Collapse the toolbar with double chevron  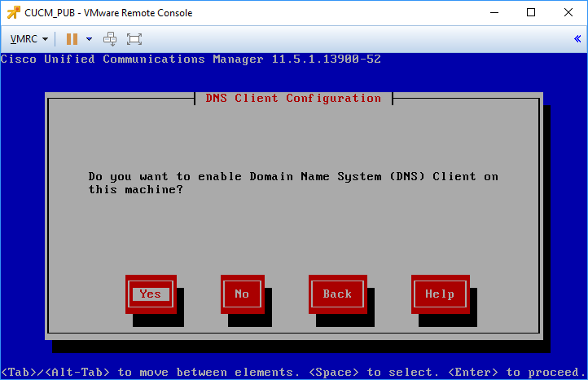click(x=577, y=38)
